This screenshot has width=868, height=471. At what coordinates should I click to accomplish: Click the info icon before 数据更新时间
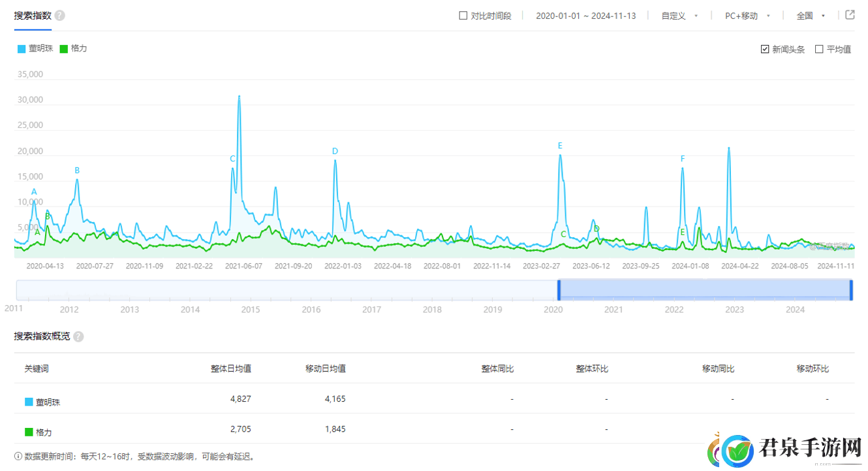18,456
